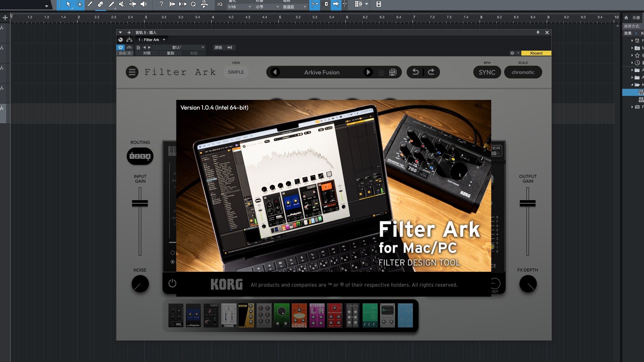The image size is (644, 362).
Task: Click the save preset floppy icon
Action: (x=392, y=72)
